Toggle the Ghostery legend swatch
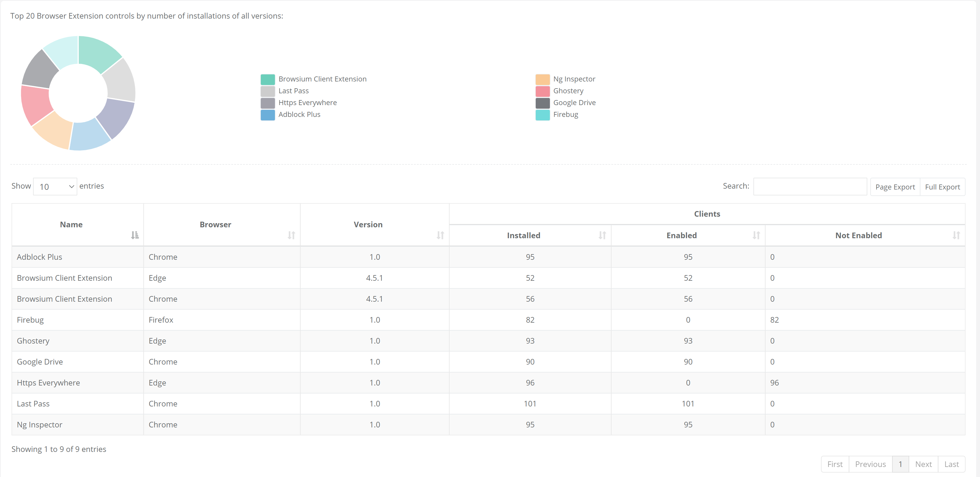Viewport: 980px width, 477px height. click(x=542, y=91)
